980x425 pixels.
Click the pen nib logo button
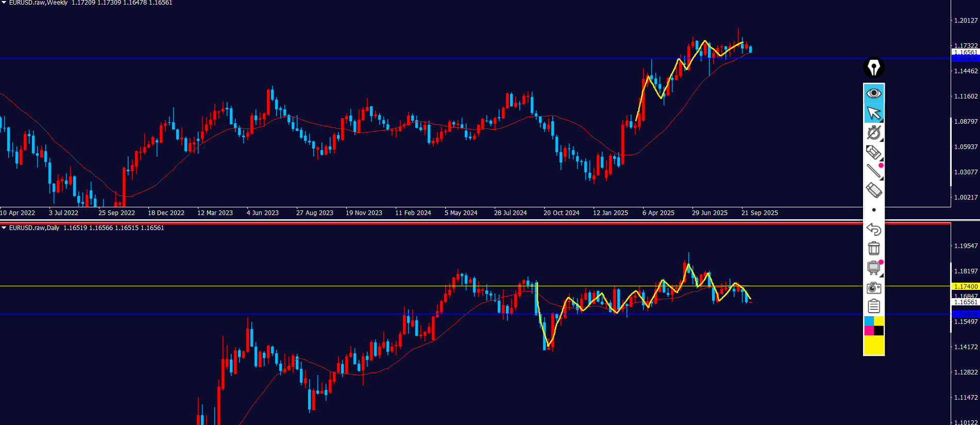(873, 68)
